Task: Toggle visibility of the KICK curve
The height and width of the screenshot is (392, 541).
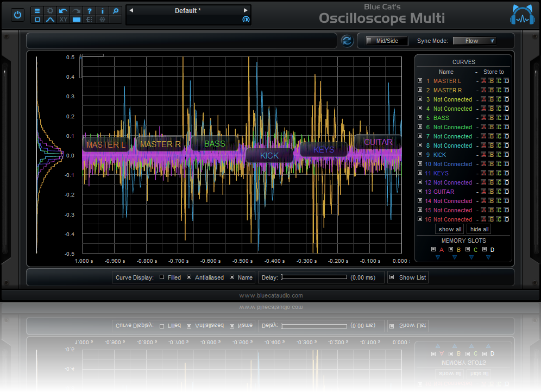Action: [x=419, y=155]
